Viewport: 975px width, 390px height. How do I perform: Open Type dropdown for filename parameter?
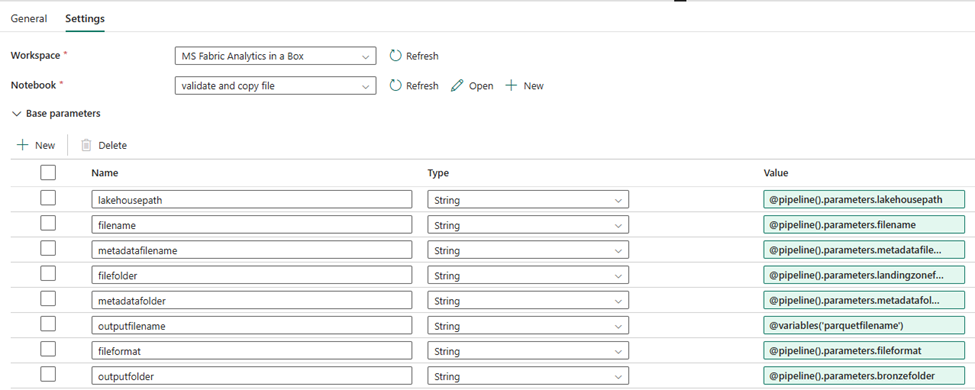click(528, 225)
